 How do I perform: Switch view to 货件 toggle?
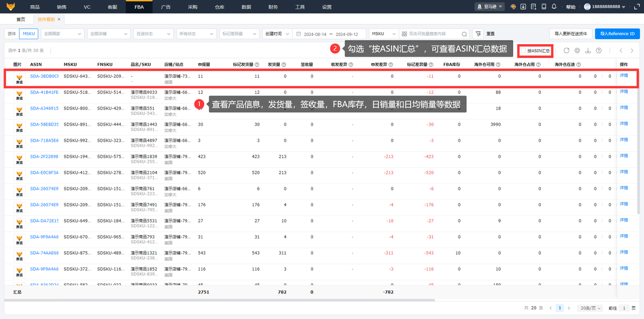pos(11,34)
